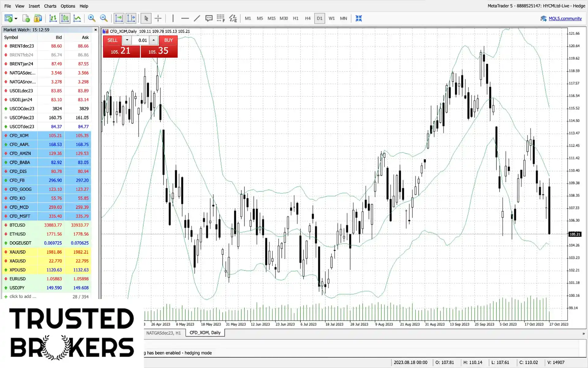Open the File menu
The image size is (588, 368).
point(8,6)
